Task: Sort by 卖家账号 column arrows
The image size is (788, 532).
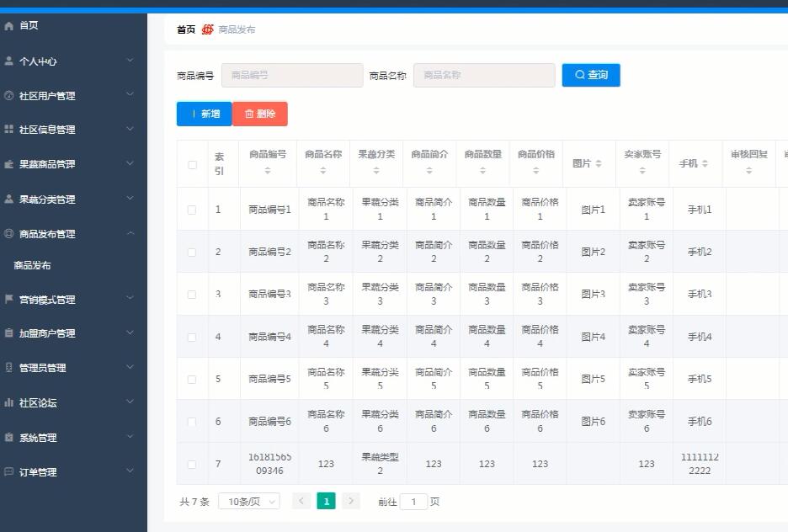Action: click(x=642, y=171)
